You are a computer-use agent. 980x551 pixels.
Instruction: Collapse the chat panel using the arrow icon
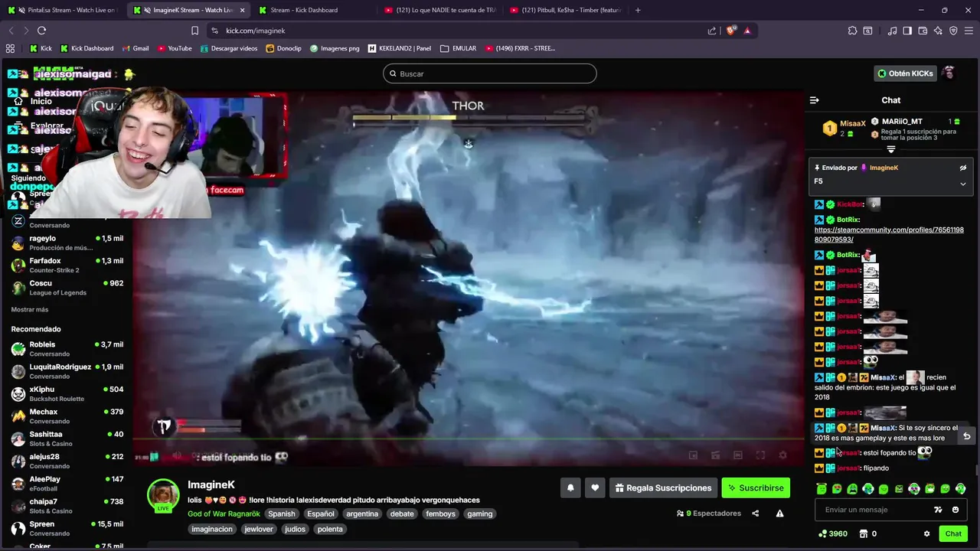point(815,100)
